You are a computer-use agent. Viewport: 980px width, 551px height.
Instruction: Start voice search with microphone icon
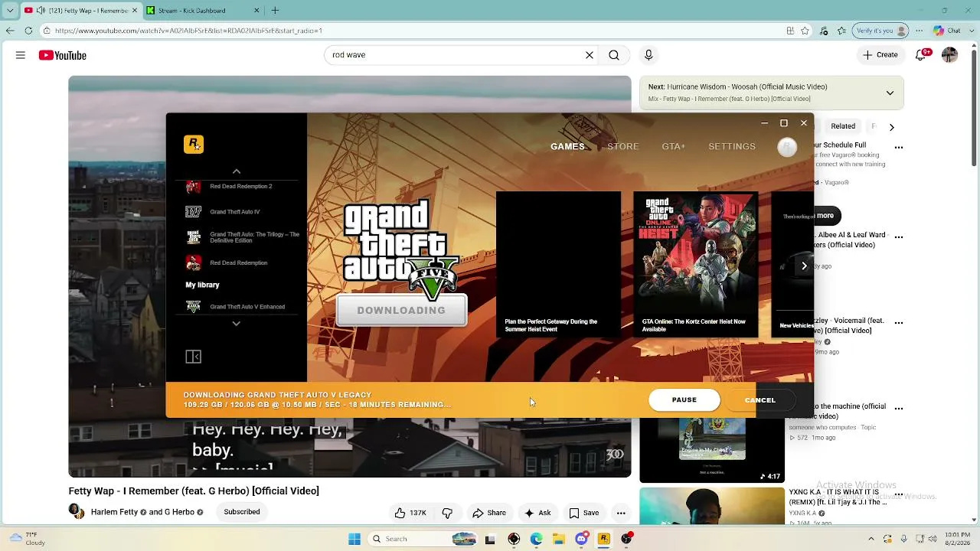point(648,55)
